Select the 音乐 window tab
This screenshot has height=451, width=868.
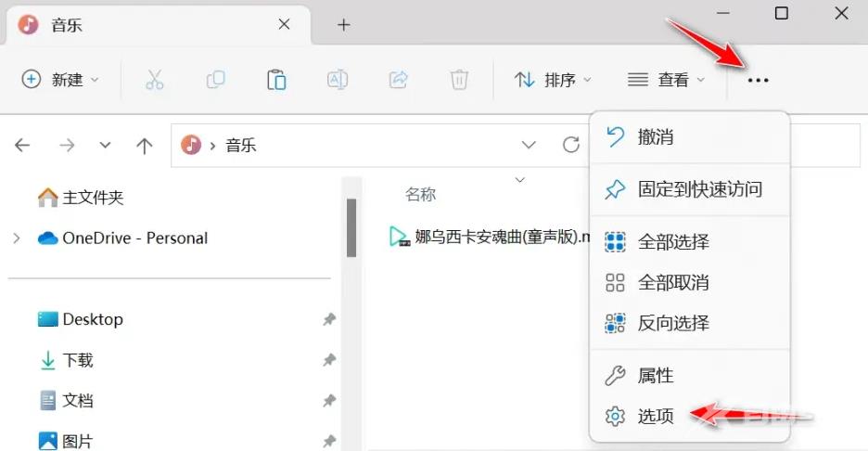click(x=158, y=25)
